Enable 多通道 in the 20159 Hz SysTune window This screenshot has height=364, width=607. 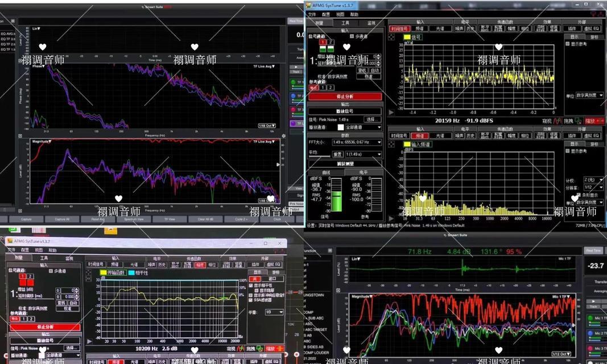352,36
